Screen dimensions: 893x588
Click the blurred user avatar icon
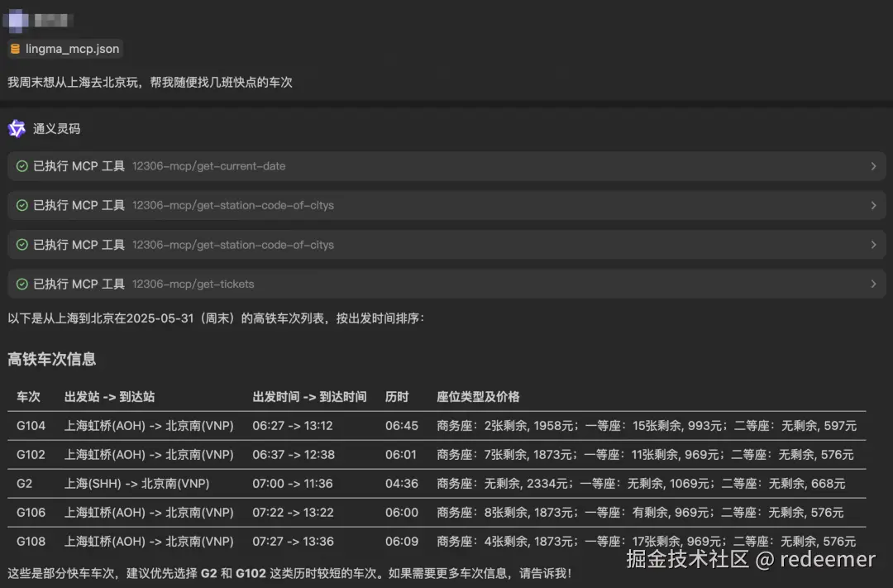point(15,19)
